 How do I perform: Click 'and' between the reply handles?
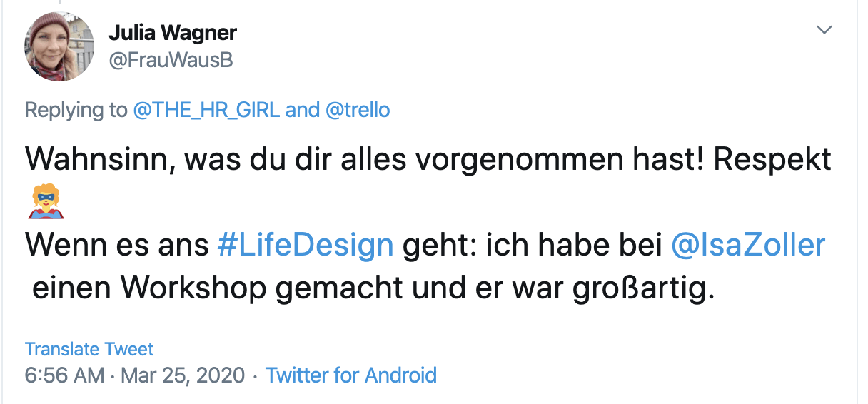pyautogui.click(x=303, y=110)
